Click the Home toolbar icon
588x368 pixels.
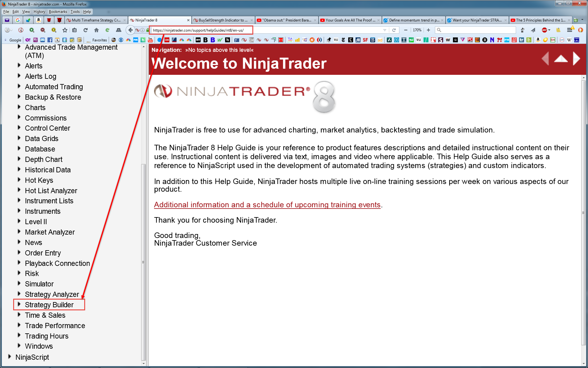(x=96, y=30)
